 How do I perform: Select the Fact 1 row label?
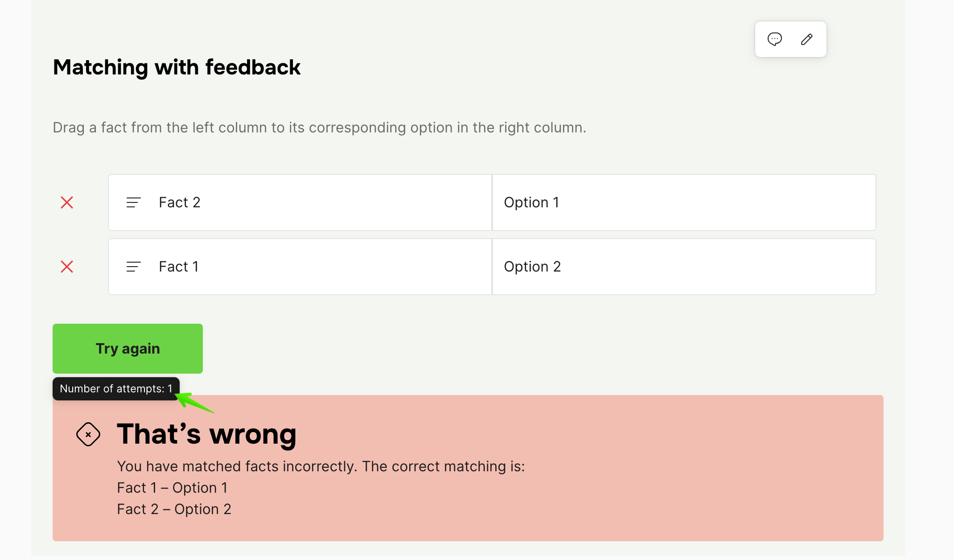[x=179, y=267]
